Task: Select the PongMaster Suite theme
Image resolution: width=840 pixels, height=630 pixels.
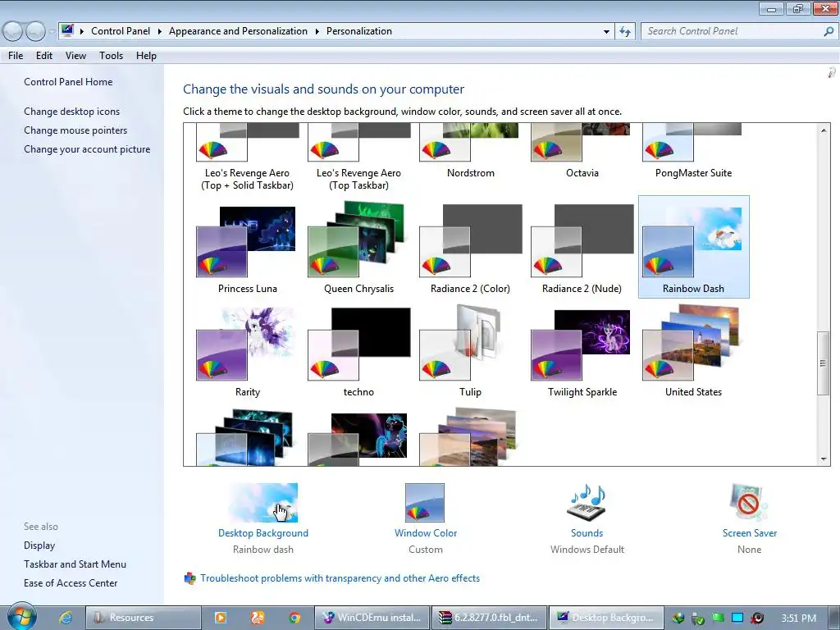Action: pos(693,153)
